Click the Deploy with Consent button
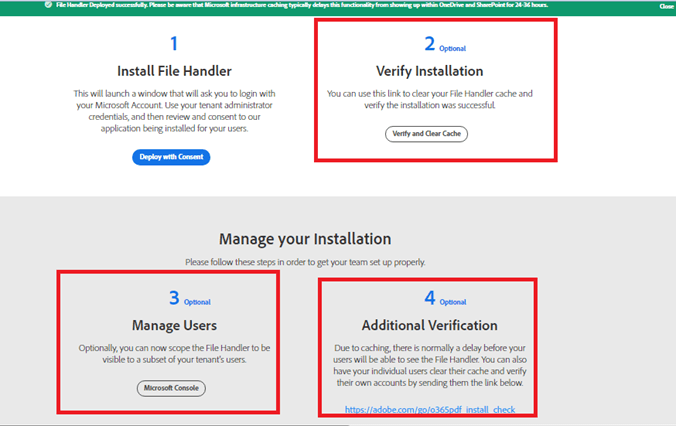The image size is (676, 426). 171,157
